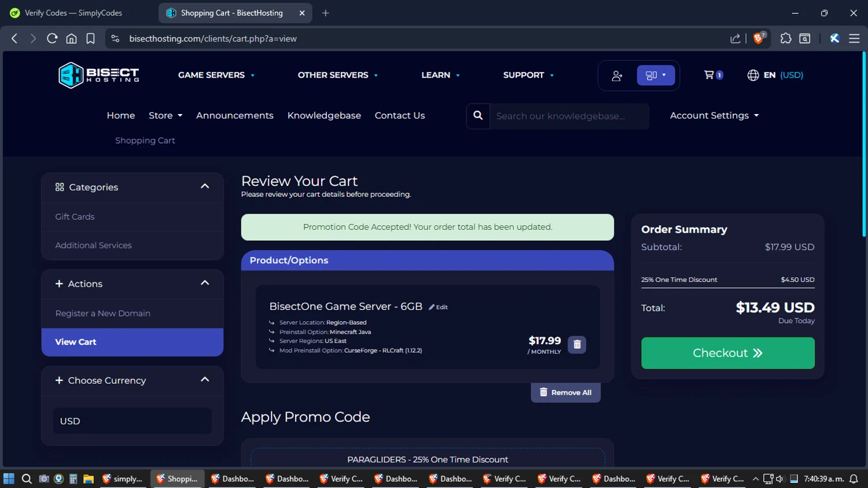Click the knowledgebase search magnifier icon
This screenshot has height=488, width=868.
click(478, 115)
